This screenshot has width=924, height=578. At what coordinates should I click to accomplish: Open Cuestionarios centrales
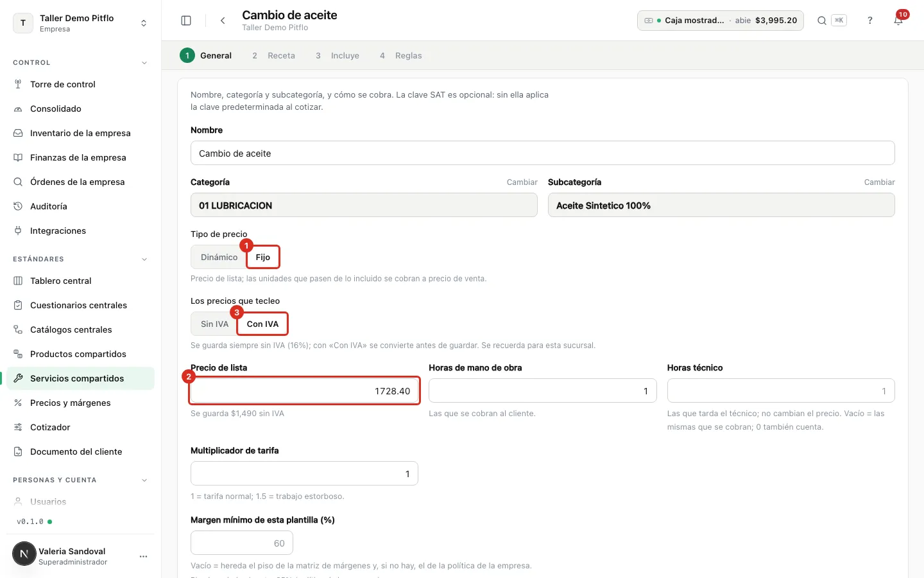80,305
